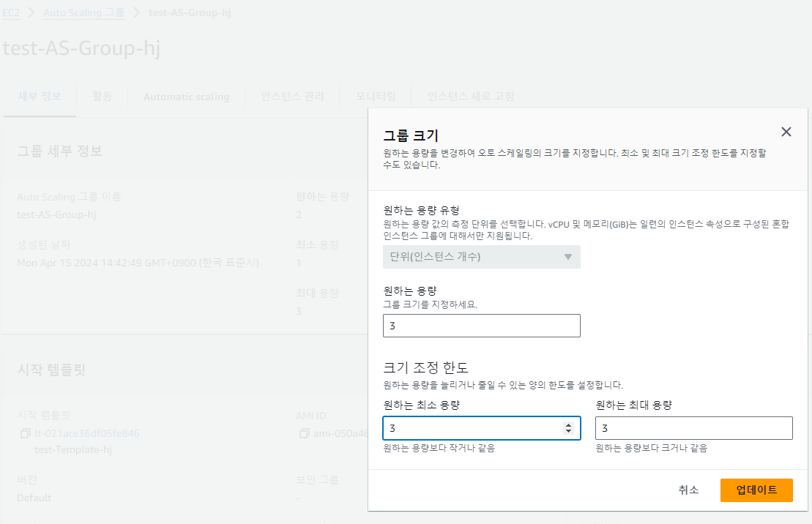812x524 pixels.
Task: Open the 단위(인스턴스 개수) dropdown arrow
Action: tap(568, 257)
